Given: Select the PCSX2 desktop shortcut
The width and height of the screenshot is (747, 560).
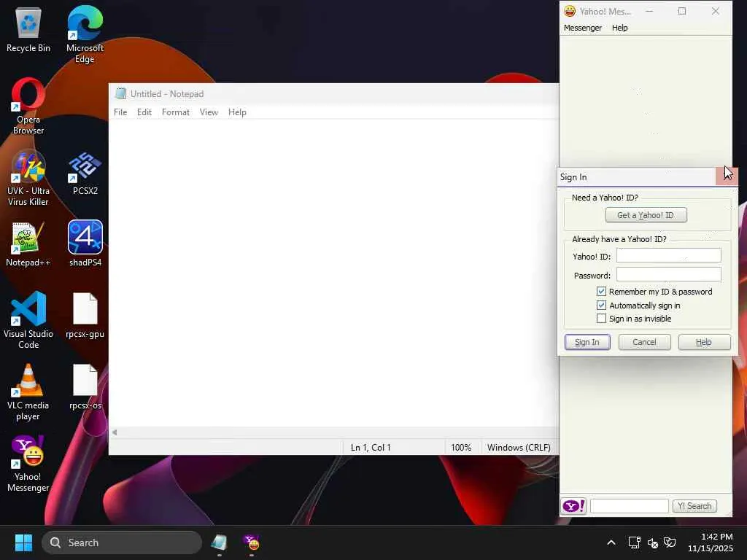Looking at the screenshot, I should (x=85, y=172).
